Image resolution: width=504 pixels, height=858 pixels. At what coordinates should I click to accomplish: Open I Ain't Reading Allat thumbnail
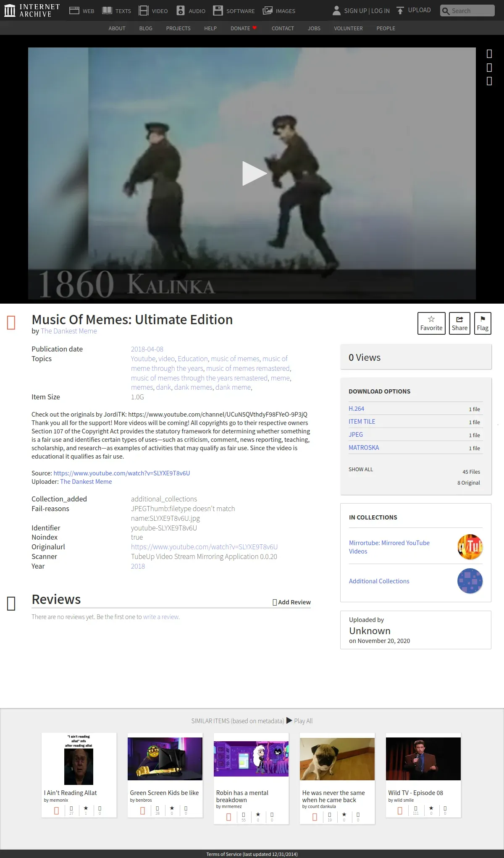(79, 759)
